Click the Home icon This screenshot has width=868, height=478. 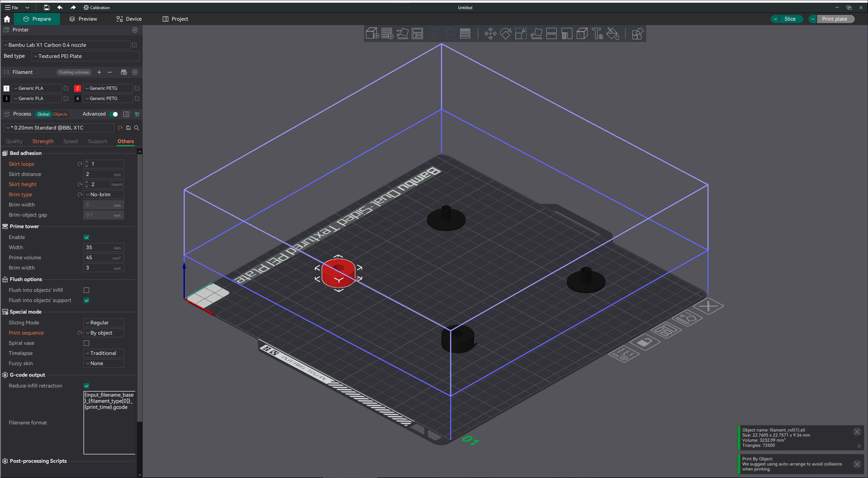coord(7,19)
